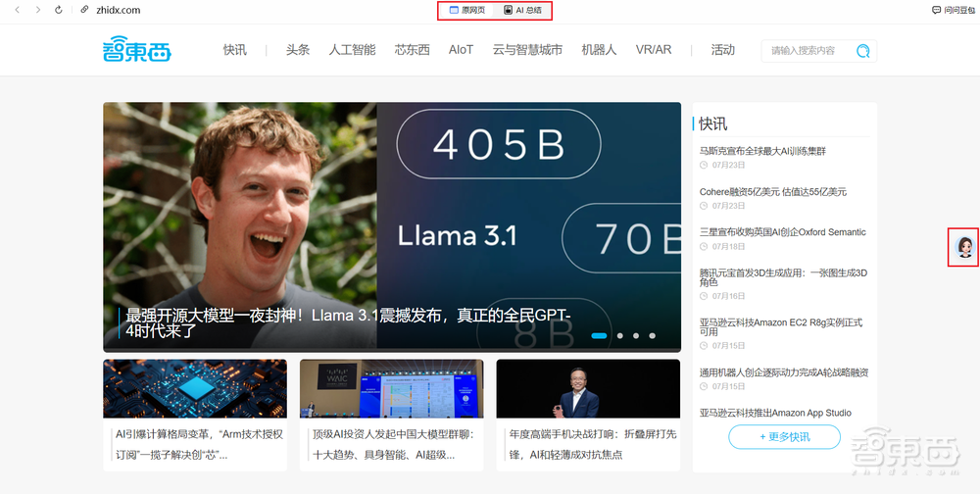The width and height of the screenshot is (980, 494).
Task: Click the 07月23日 date under Cohere item
Action: (729, 206)
